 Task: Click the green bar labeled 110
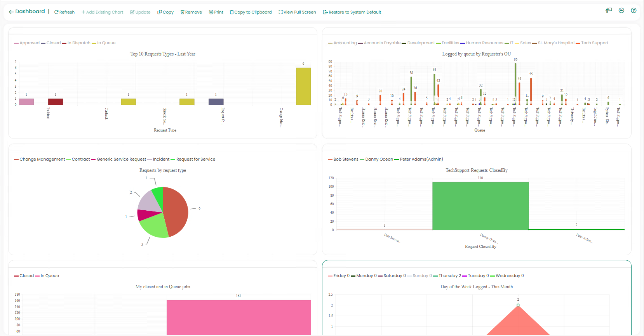[x=480, y=206]
